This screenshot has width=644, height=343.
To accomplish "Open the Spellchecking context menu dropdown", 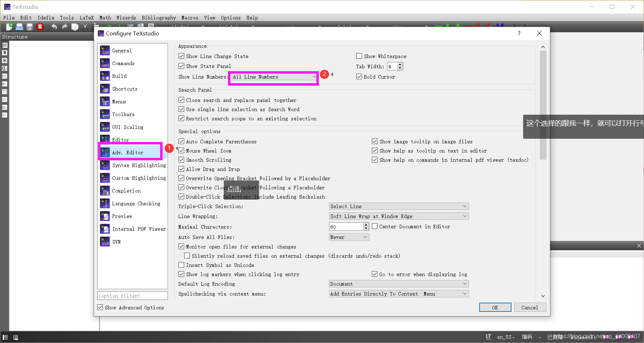I will tap(399, 294).
